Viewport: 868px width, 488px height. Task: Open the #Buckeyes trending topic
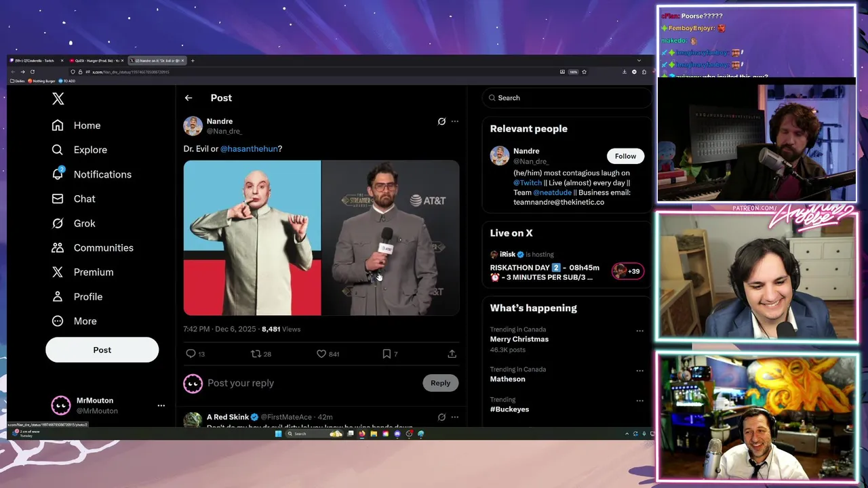coord(509,409)
